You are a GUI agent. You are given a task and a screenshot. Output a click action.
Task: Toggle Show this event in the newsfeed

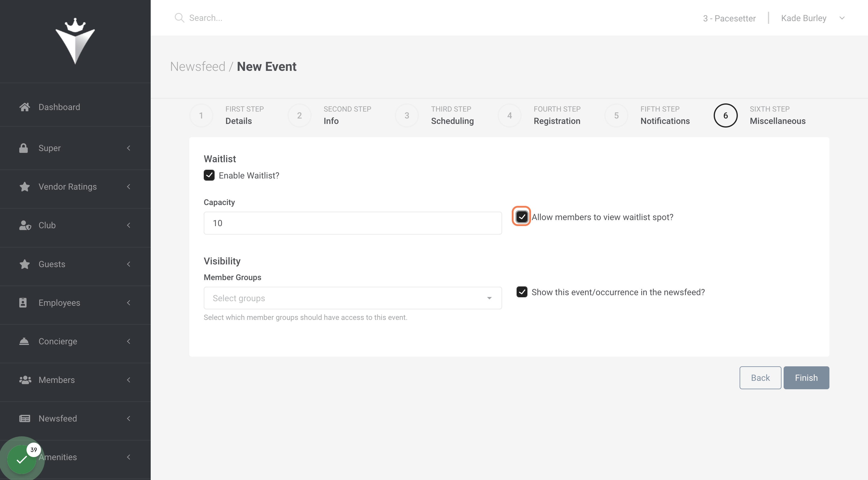click(x=522, y=292)
